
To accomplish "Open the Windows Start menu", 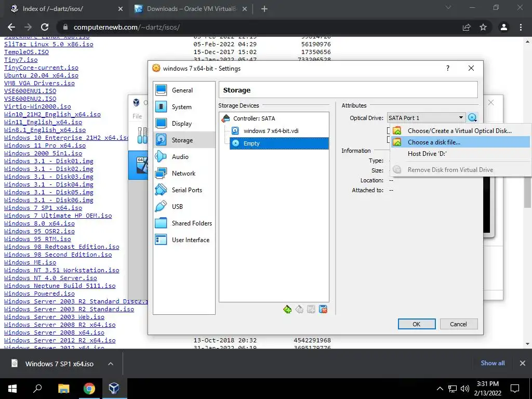I will (12, 389).
